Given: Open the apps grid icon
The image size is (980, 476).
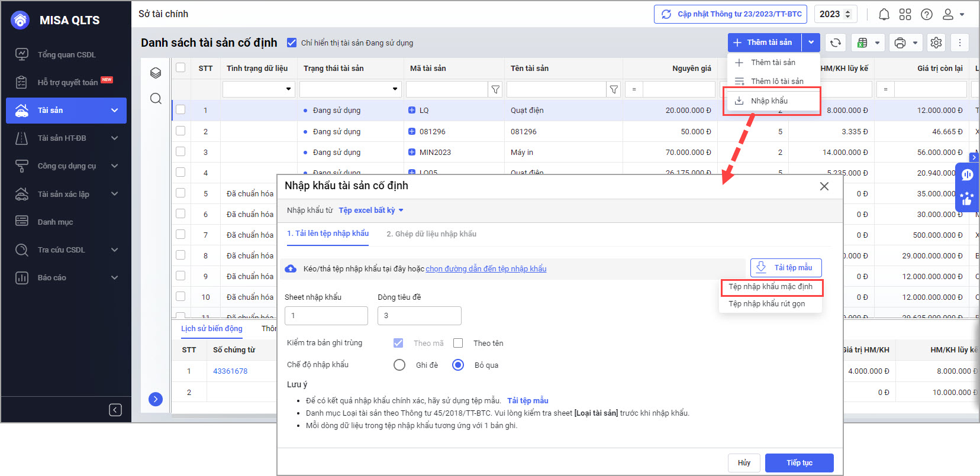Looking at the screenshot, I should point(905,14).
